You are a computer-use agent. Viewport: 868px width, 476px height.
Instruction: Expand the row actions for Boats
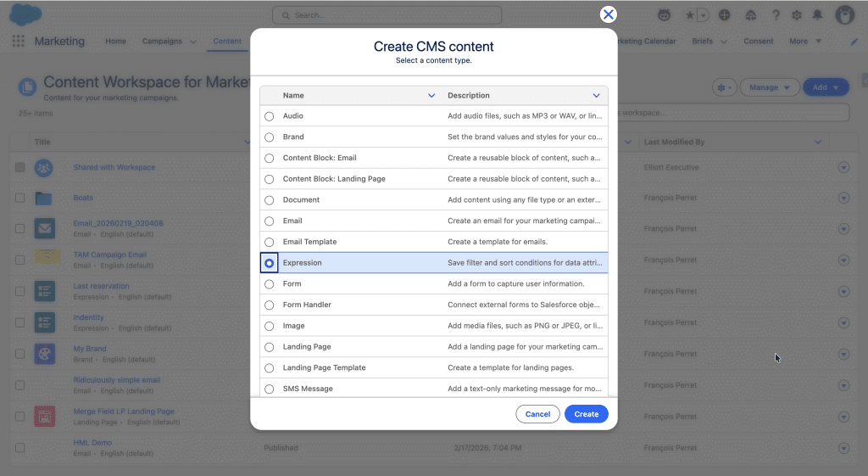pyautogui.click(x=843, y=199)
